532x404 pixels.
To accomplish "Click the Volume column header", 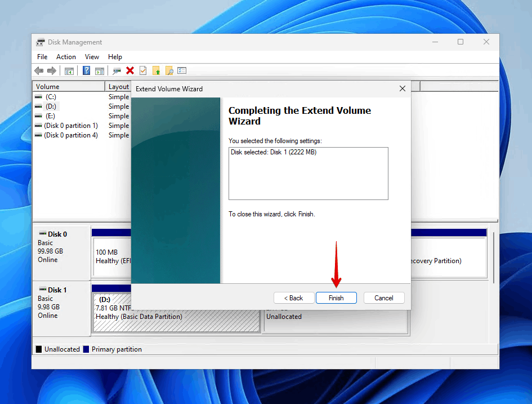I will (69, 87).
